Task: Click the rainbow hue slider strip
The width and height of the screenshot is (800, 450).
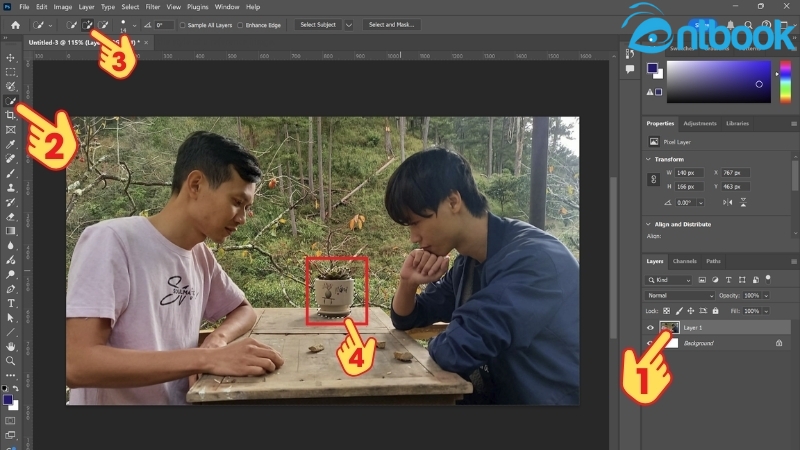Action: click(x=785, y=82)
